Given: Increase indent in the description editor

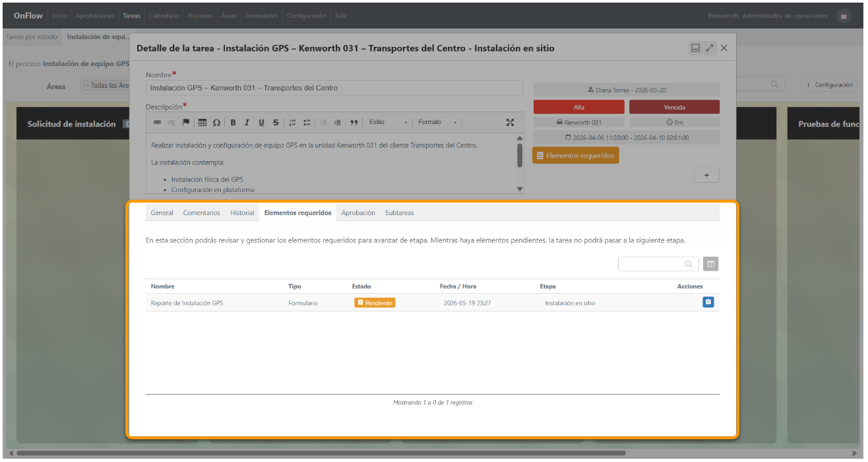Looking at the screenshot, I should pos(338,122).
